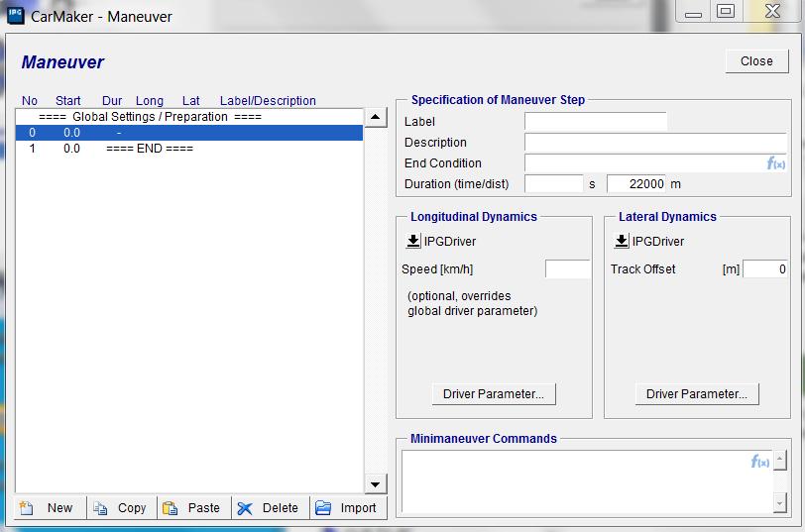The width and height of the screenshot is (805, 532).
Task: Delete the selected maneuver step
Action: [x=271, y=508]
